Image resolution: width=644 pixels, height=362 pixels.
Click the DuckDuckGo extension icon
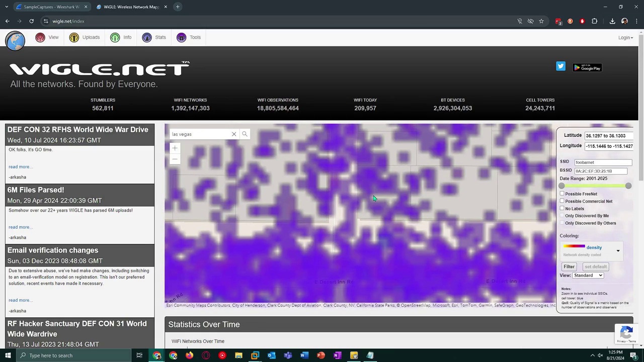coord(570,21)
